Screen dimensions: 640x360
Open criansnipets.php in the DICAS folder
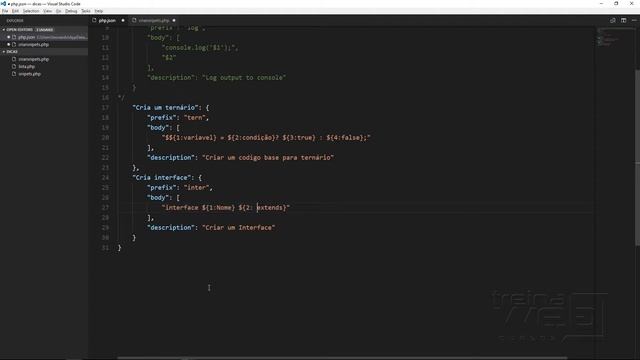33,59
